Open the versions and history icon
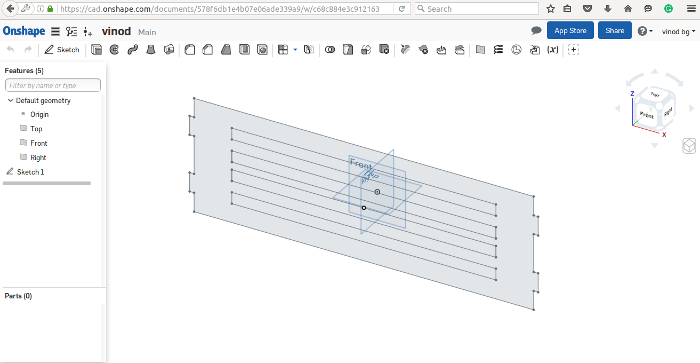Screen dimensions: 700x363 71,31
